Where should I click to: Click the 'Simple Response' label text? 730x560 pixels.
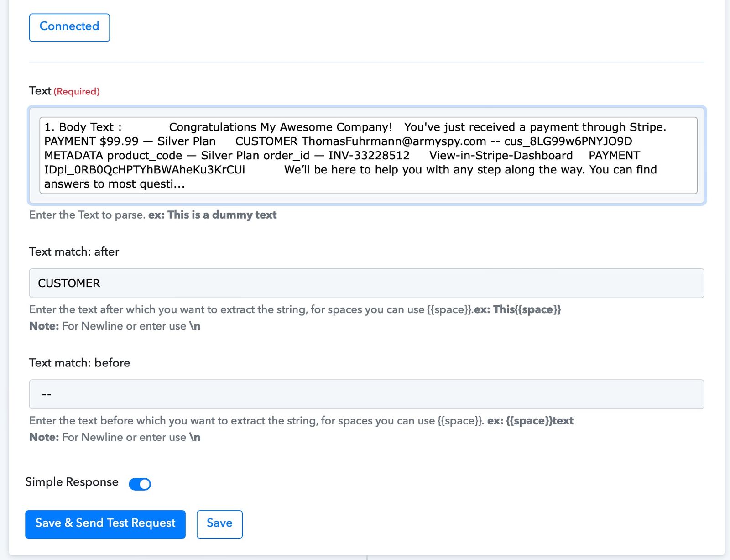(x=72, y=482)
